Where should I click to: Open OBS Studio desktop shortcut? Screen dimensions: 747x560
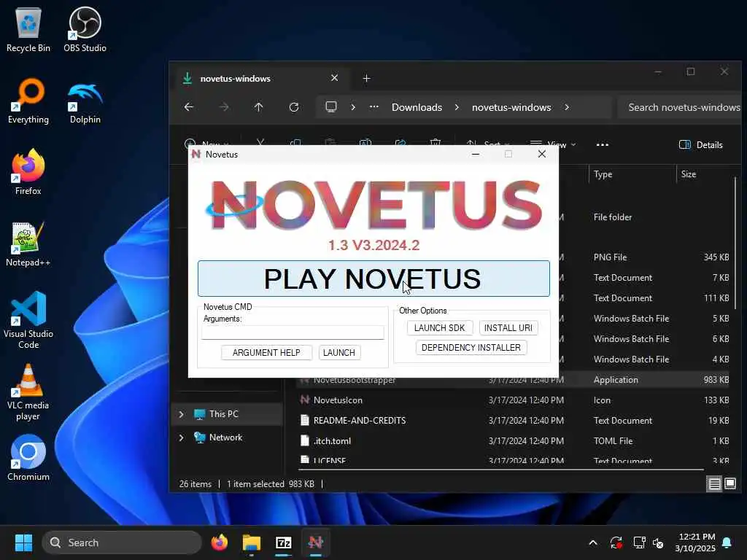(x=85, y=30)
